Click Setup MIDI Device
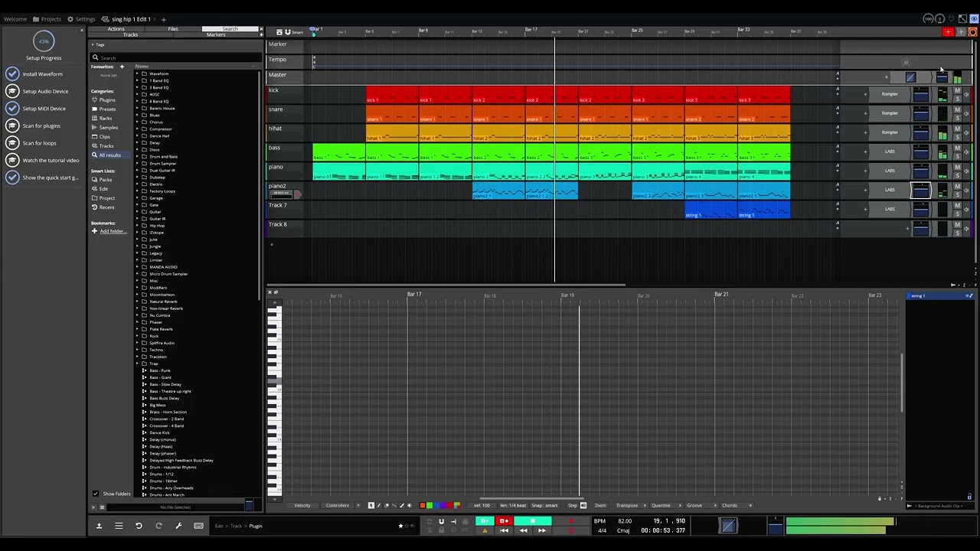Image resolution: width=980 pixels, height=551 pixels. point(44,109)
